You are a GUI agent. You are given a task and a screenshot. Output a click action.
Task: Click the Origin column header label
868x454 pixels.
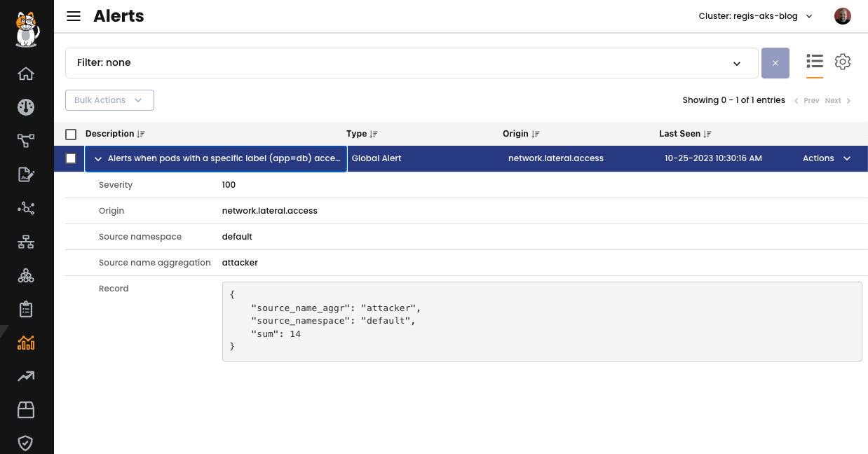point(515,134)
